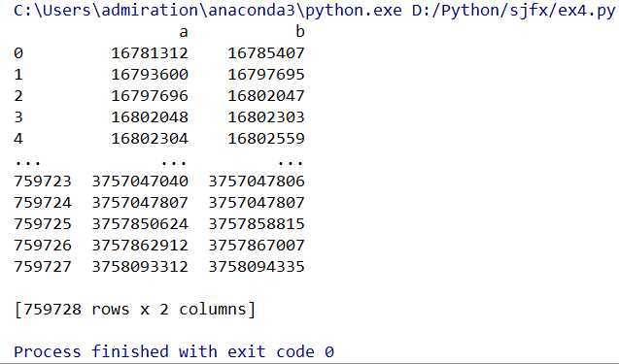Click the value 16793600 in row 1

(x=150, y=74)
